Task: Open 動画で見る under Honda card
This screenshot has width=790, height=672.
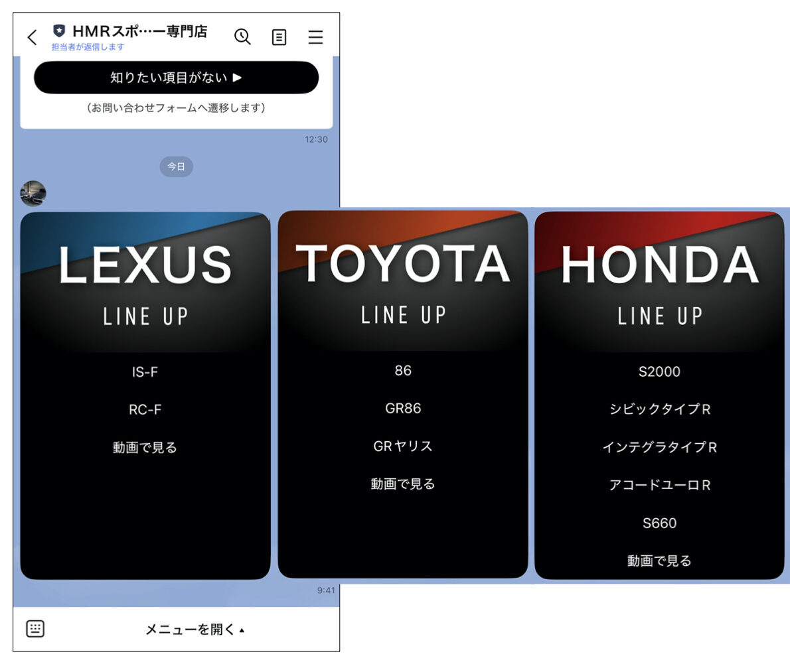Action: [x=659, y=561]
